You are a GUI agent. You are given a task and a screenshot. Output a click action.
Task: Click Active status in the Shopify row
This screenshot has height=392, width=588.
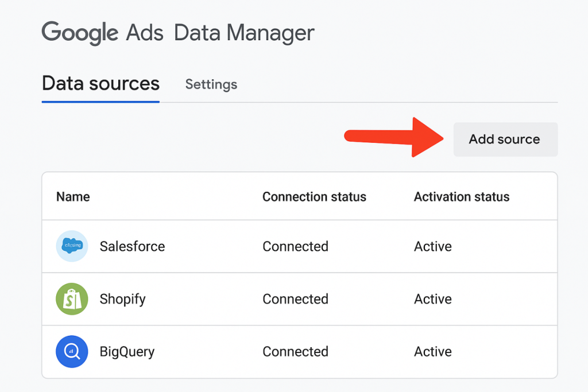pyautogui.click(x=433, y=299)
